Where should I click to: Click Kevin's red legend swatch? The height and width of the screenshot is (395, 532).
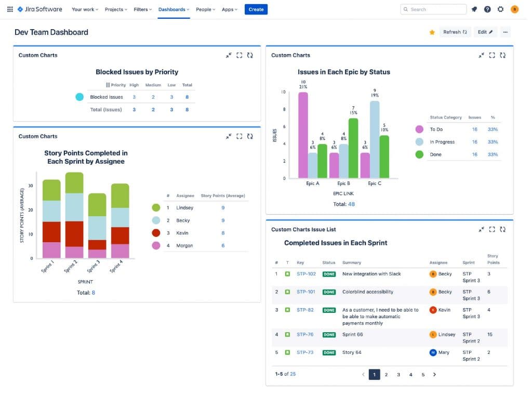pyautogui.click(x=156, y=233)
